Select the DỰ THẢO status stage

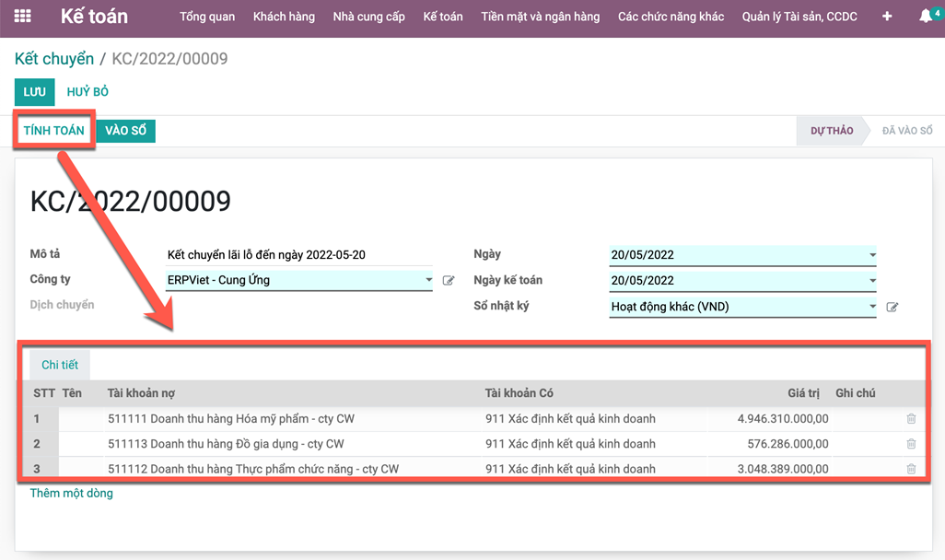point(832,130)
